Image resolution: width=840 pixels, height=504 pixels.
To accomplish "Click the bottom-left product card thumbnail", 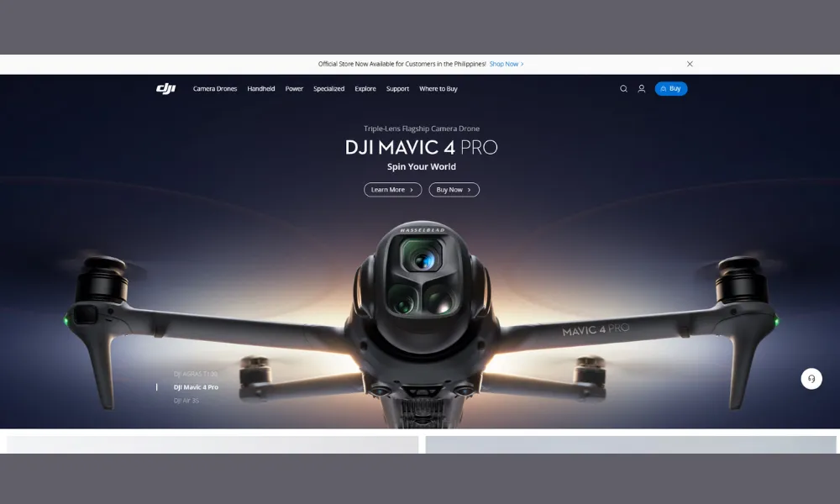I will coord(212,444).
